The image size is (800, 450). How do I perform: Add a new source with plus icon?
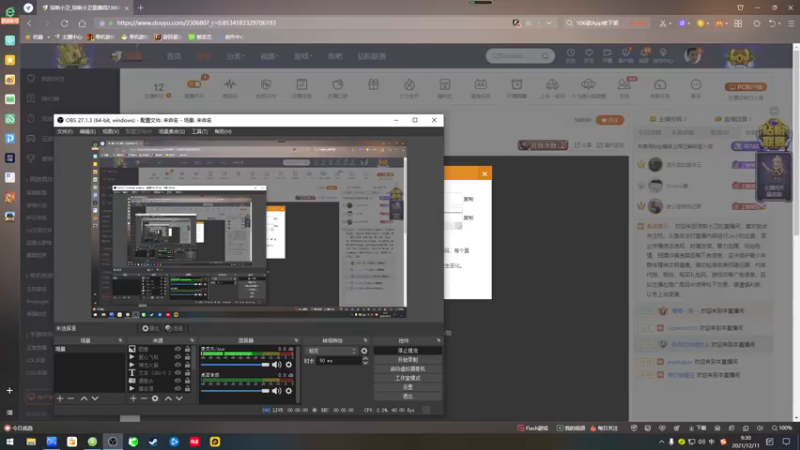[x=133, y=398]
